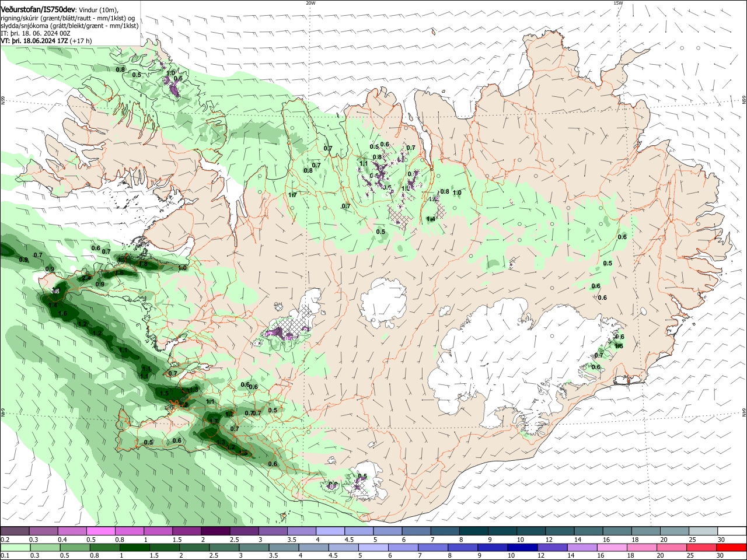Viewport: 747px width, 560px height.
Task: Select dark mauve 0.2–0.3 snow scale swatch
Action: 14,531
